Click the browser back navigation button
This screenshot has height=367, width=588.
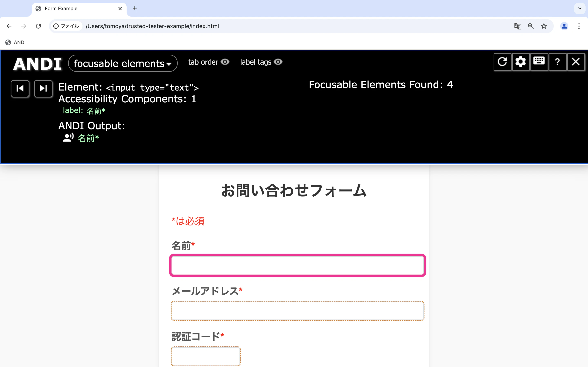(x=9, y=26)
